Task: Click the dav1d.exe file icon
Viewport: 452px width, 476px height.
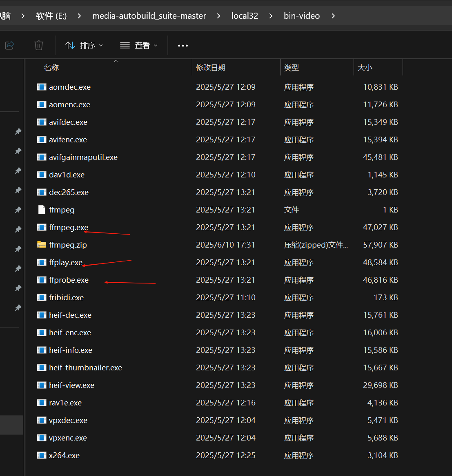Action: tap(41, 175)
